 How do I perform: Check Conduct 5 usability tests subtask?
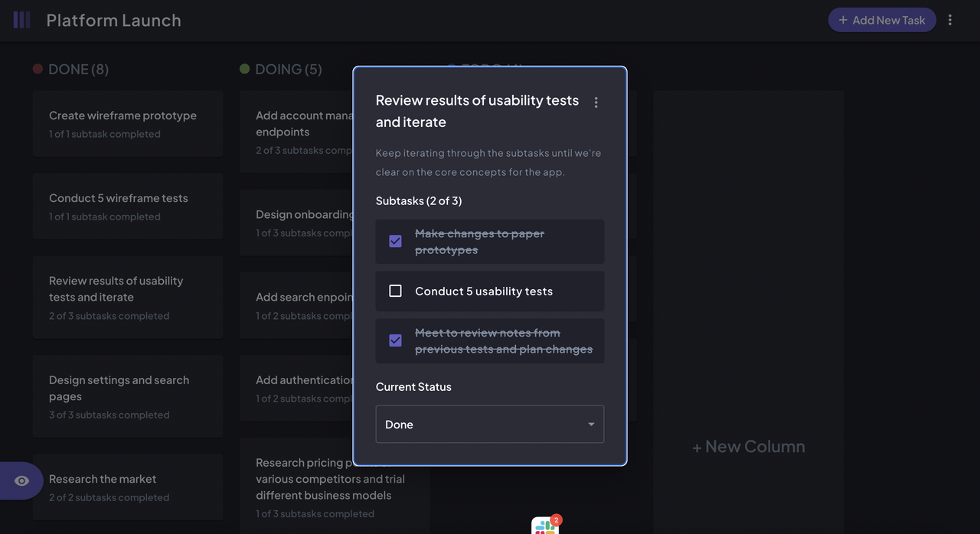[395, 291]
